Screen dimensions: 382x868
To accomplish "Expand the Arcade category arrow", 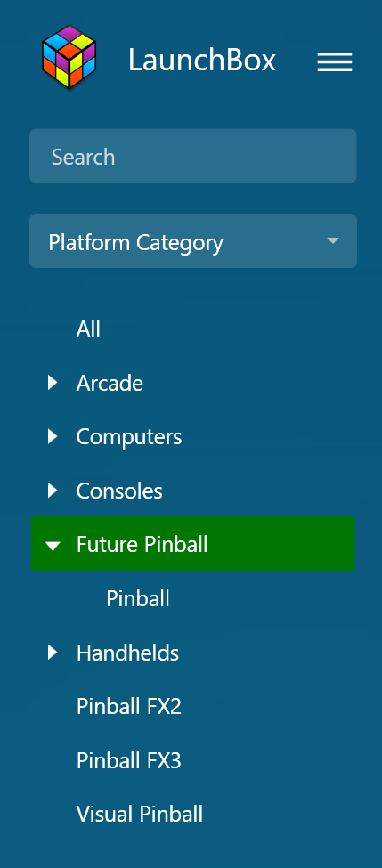I will (x=53, y=383).
